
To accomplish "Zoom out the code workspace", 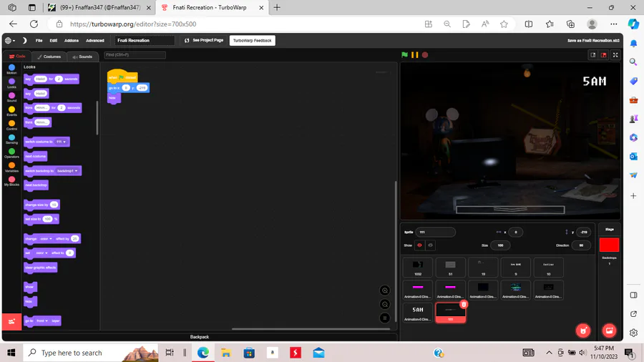I will click(x=385, y=305).
